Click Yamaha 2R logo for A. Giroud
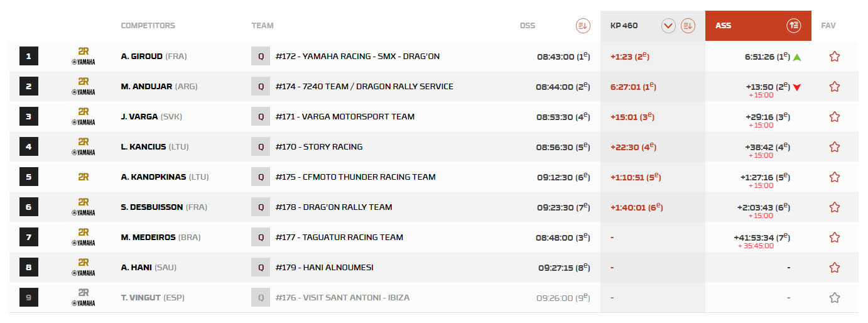Screen dimensions: 868x323 (84, 57)
